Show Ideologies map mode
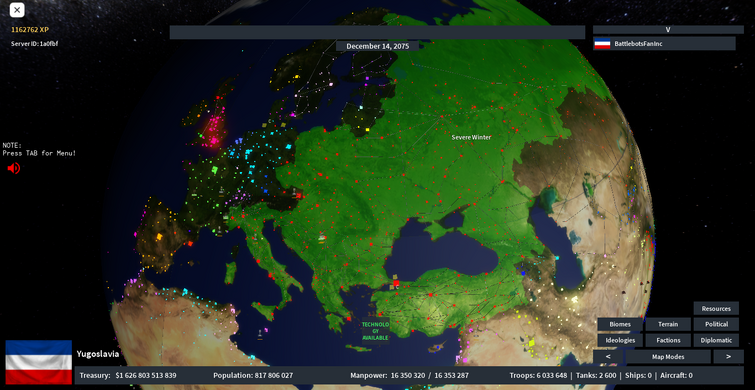 pyautogui.click(x=620, y=340)
